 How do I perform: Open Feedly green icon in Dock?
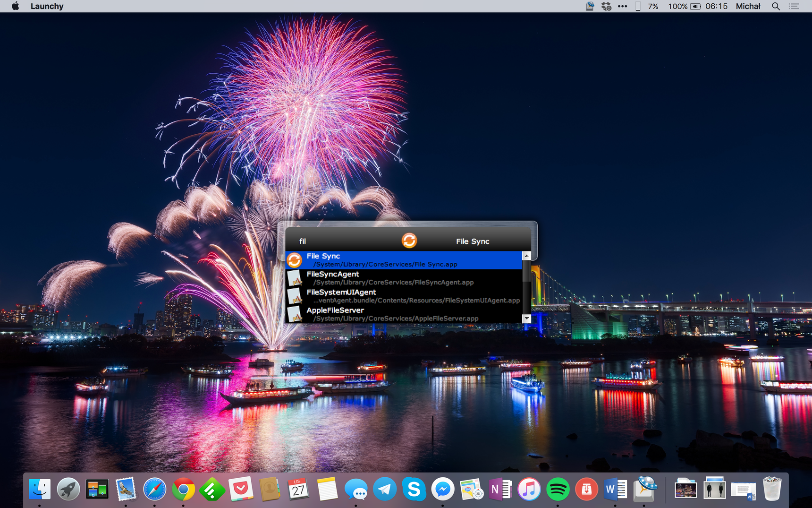212,489
